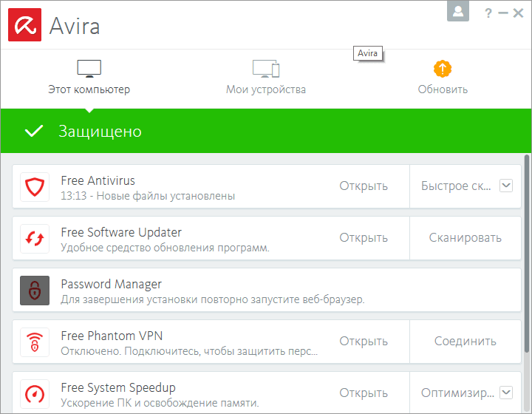Click 'Ускорение ПК и освобождение памяти.' text
This screenshot has width=532, height=414.
(x=160, y=403)
